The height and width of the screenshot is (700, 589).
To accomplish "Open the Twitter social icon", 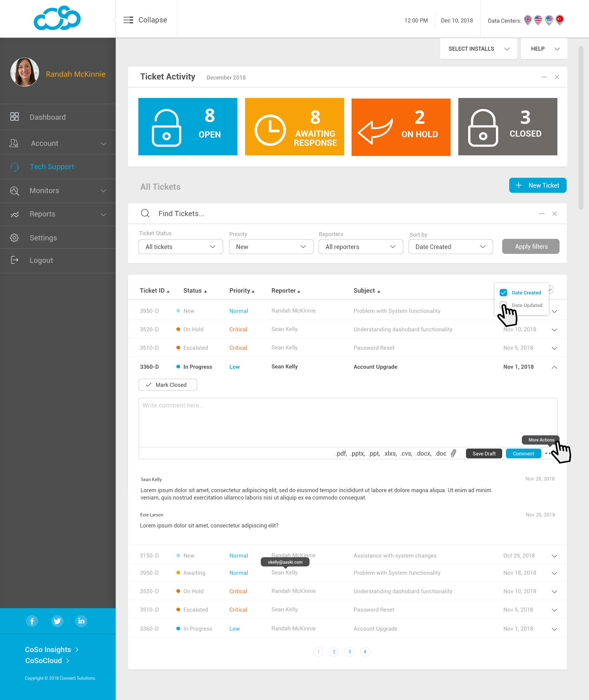I will (57, 621).
